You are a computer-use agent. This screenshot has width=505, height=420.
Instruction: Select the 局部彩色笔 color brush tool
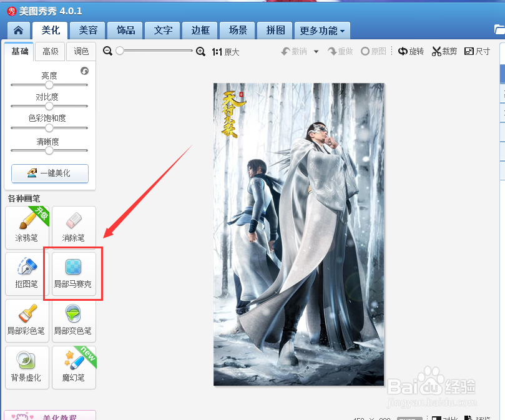(27, 321)
